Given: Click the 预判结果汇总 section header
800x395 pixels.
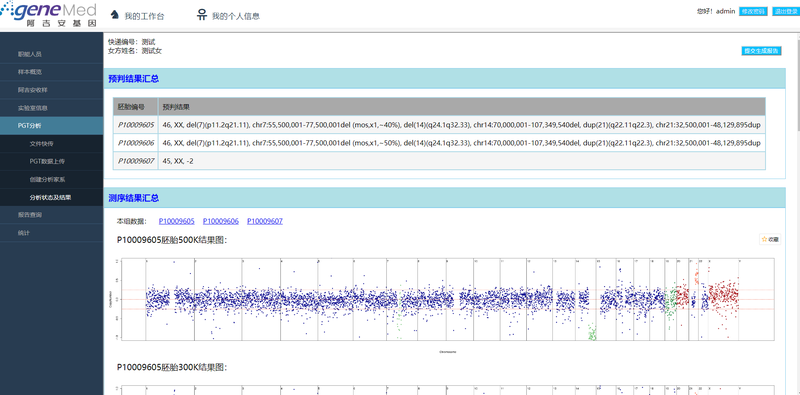Looking at the screenshot, I should point(444,79).
